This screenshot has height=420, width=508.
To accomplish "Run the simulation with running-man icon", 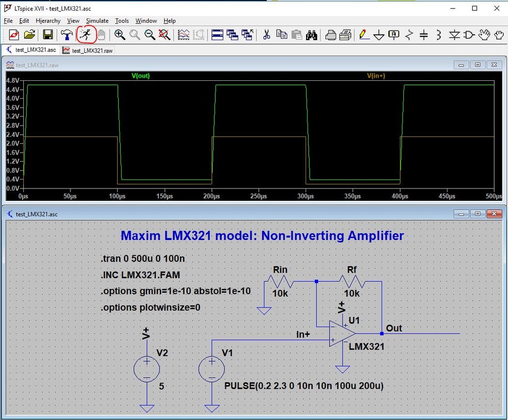I will tap(86, 35).
